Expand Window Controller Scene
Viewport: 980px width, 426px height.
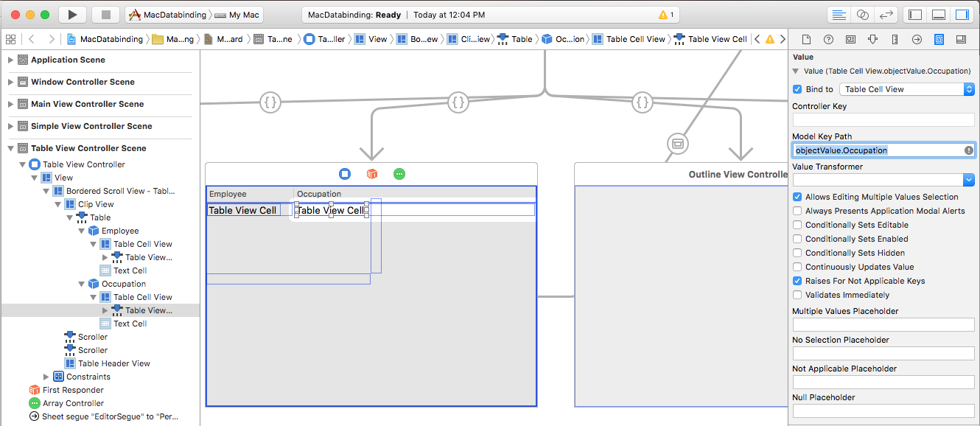click(10, 82)
